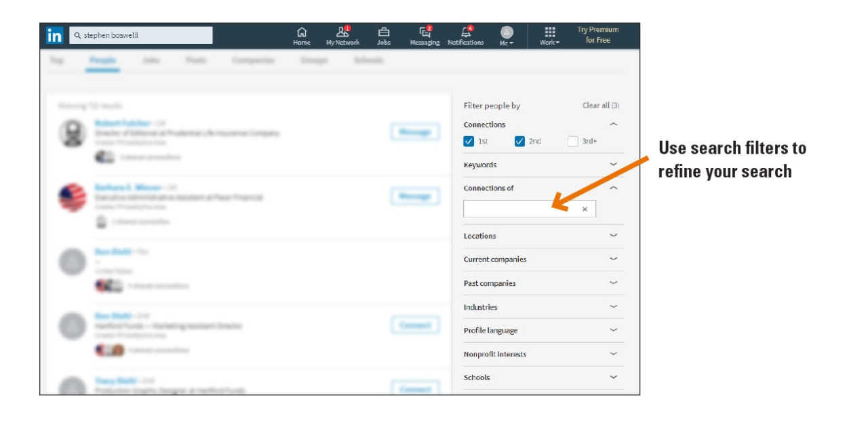Viewport: 868px width, 422px height.
Task: Open the Work apps grid icon
Action: tap(550, 33)
